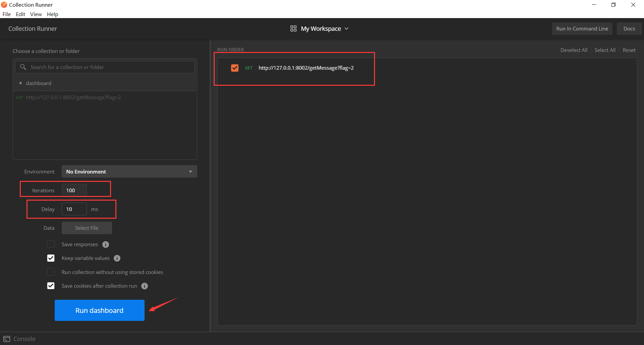The height and width of the screenshot is (345, 644).
Task: Open the Console panel
Action: click(x=19, y=339)
